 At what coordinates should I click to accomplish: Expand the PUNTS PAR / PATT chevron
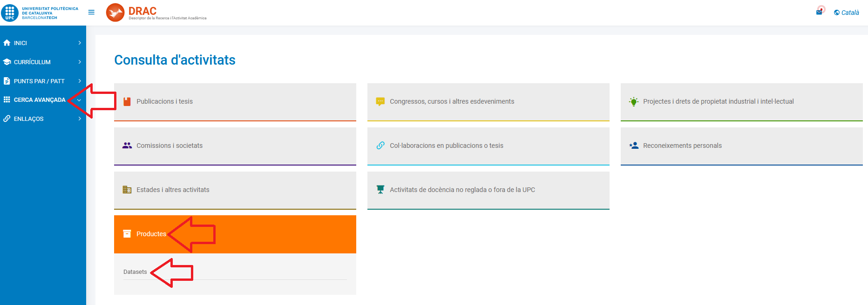pos(80,81)
